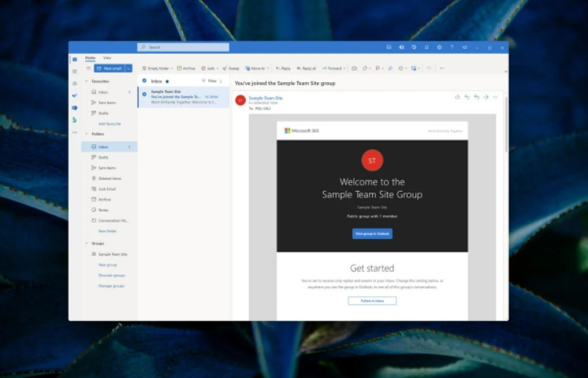Click View group in Outlook button
The height and width of the screenshot is (378, 588).
pyautogui.click(x=372, y=234)
